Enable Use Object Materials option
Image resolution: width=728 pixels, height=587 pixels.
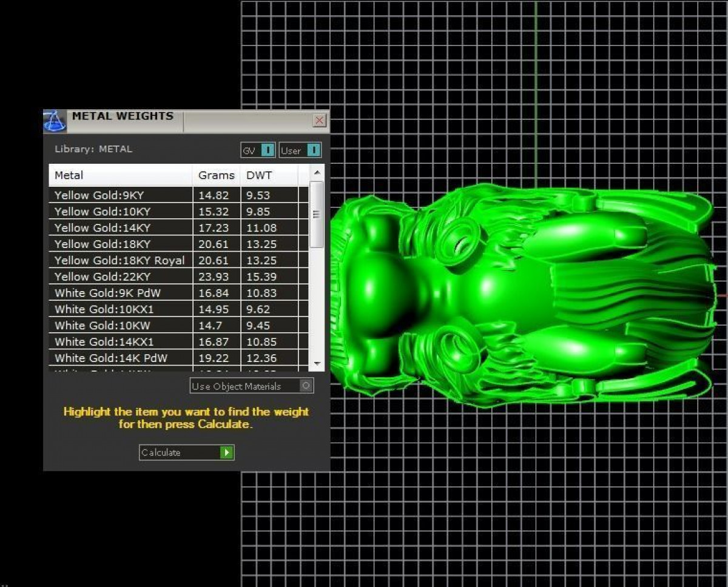(306, 386)
